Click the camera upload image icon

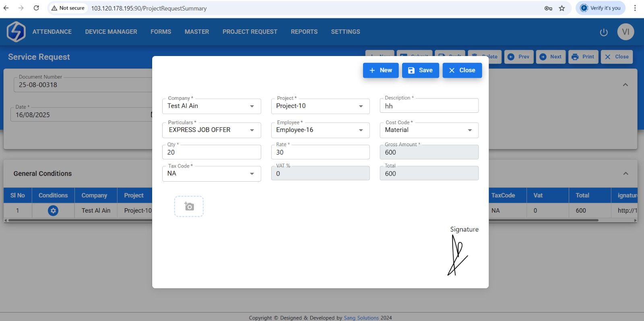click(x=189, y=207)
